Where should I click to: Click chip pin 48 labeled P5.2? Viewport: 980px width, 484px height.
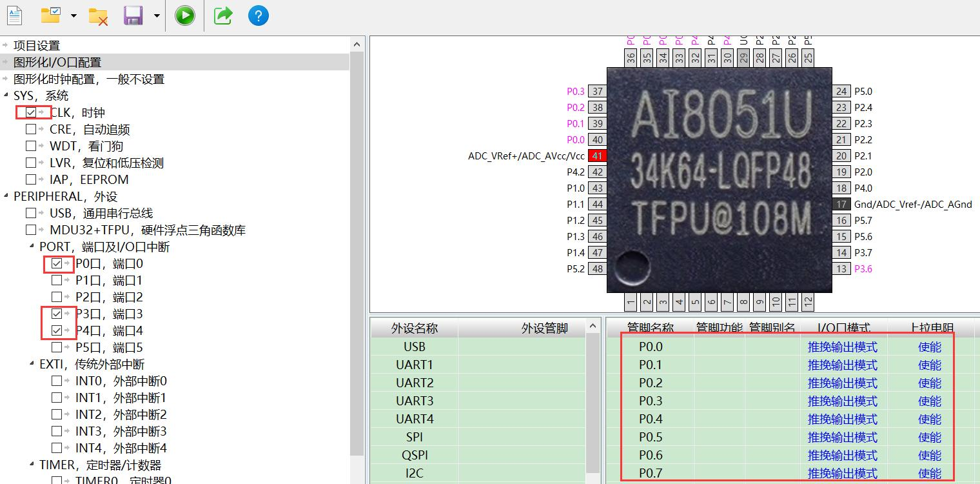(x=598, y=269)
